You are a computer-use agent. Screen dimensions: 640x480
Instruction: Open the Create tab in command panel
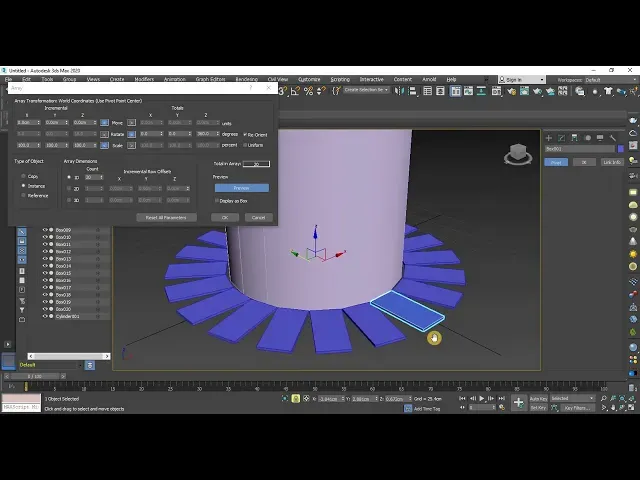coord(548,138)
